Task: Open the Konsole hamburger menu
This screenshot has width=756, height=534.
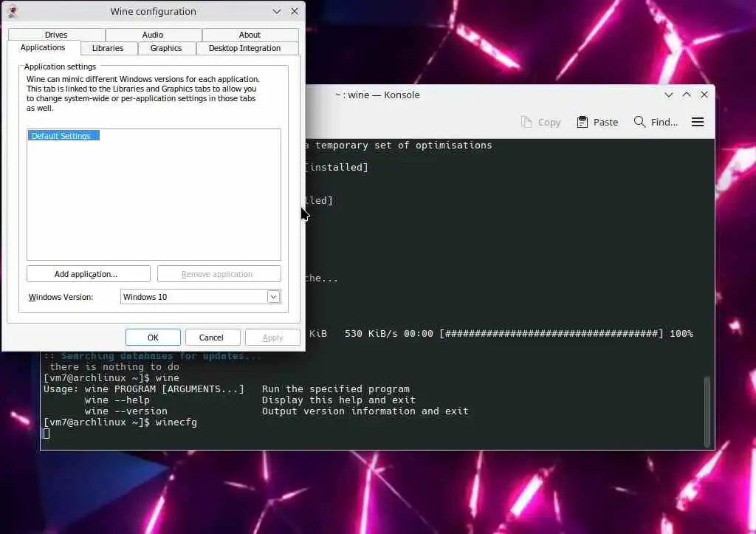Action: click(x=698, y=122)
